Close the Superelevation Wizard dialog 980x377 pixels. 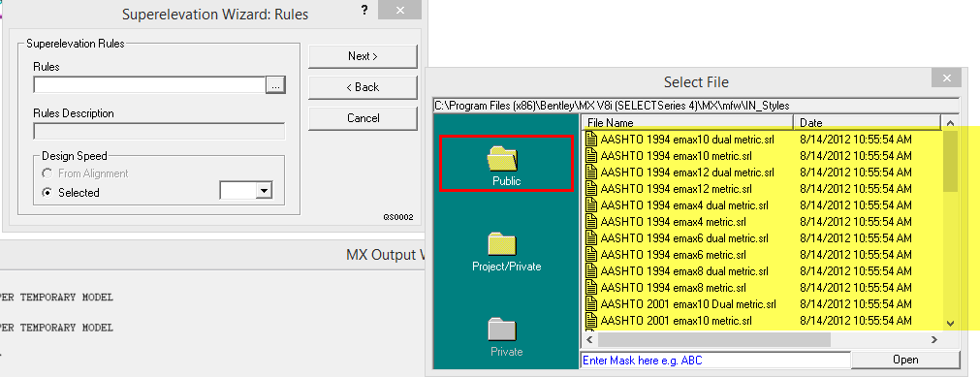(x=400, y=11)
